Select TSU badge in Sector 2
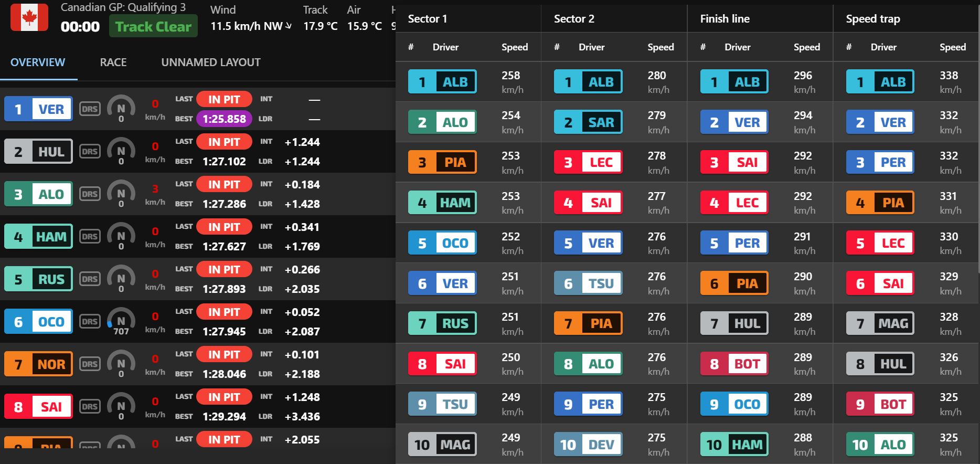The height and width of the screenshot is (464, 980). 588,283
